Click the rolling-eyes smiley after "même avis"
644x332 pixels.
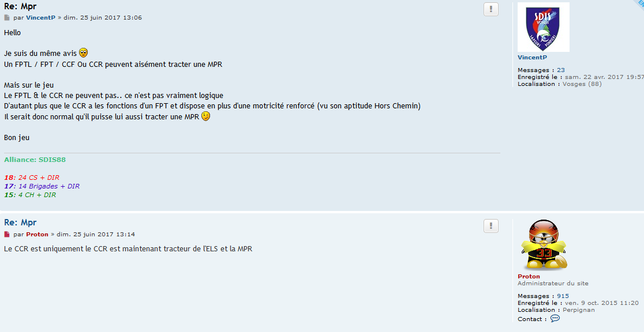point(83,53)
